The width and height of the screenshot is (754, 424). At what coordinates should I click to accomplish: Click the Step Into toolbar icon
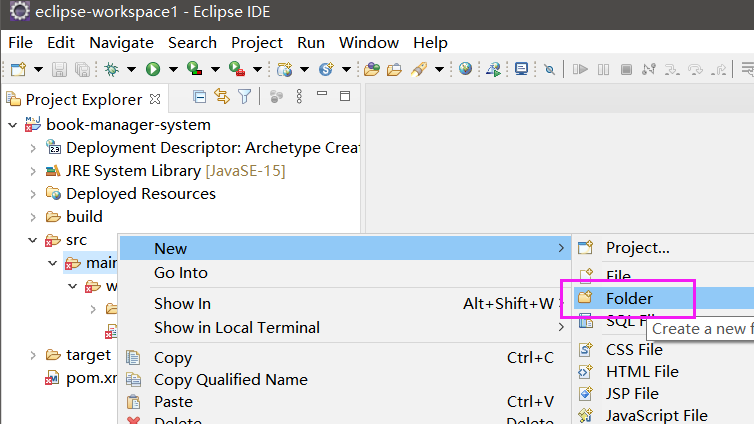(x=672, y=70)
